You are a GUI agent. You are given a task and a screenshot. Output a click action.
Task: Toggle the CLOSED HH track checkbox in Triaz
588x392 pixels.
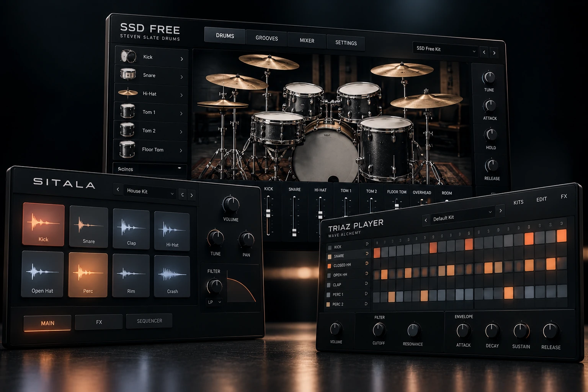tap(329, 266)
